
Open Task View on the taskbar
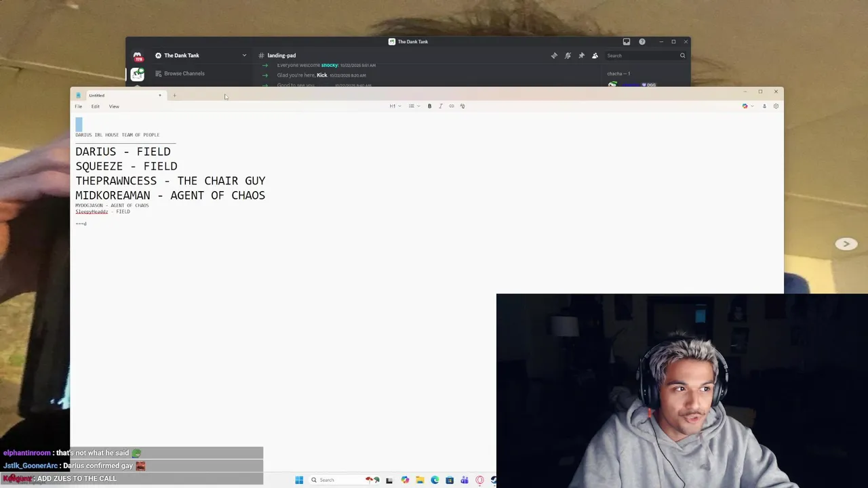(x=389, y=480)
